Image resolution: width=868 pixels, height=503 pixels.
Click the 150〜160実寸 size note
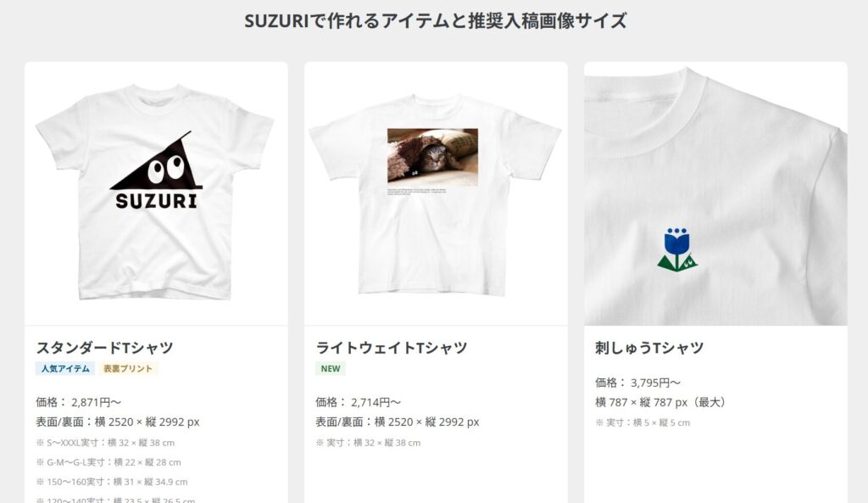[112, 482]
